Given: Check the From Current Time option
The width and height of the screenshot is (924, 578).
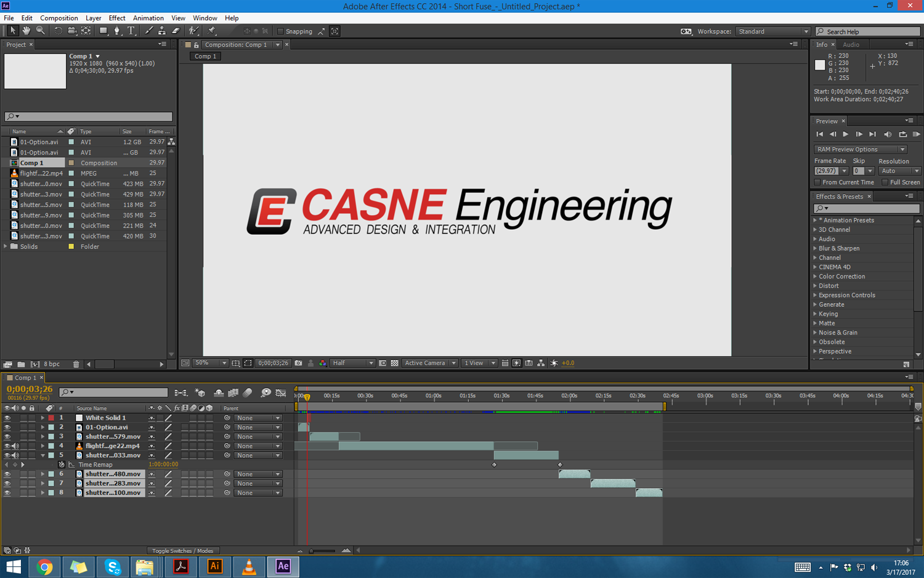Looking at the screenshot, I should 817,182.
